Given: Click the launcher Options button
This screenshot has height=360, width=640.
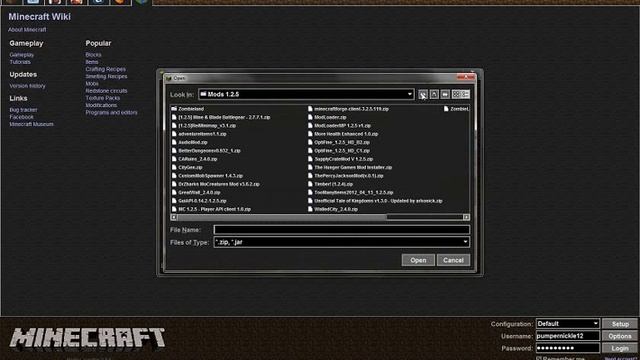Looking at the screenshot, I should pyautogui.click(x=620, y=336).
